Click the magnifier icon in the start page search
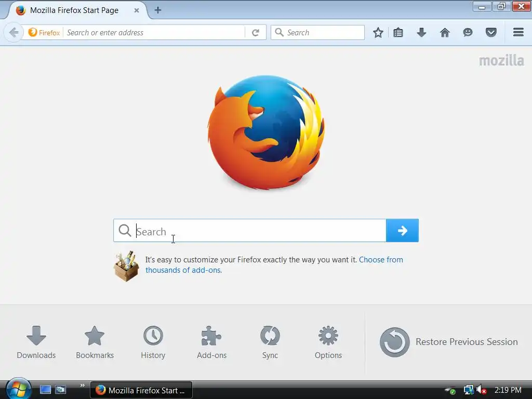 (x=125, y=230)
